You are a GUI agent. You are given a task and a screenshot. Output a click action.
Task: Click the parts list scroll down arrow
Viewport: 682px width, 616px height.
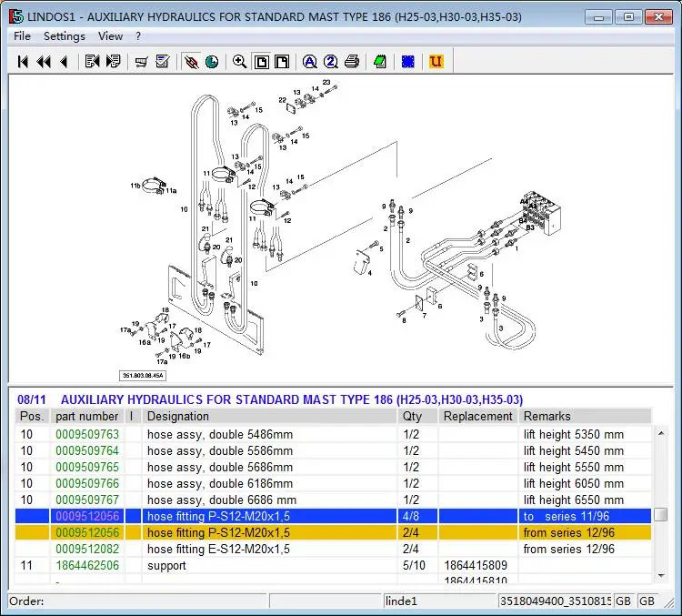(x=661, y=576)
